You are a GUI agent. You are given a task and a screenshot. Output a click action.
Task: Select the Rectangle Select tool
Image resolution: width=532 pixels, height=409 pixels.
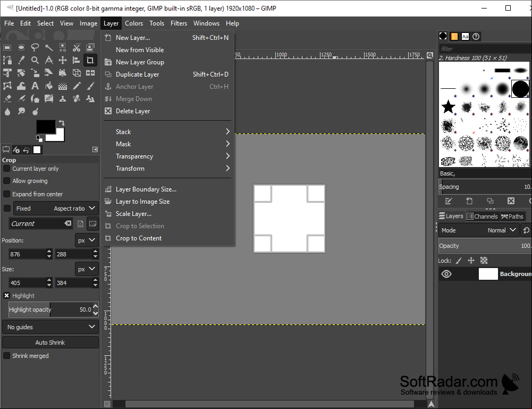(x=7, y=47)
